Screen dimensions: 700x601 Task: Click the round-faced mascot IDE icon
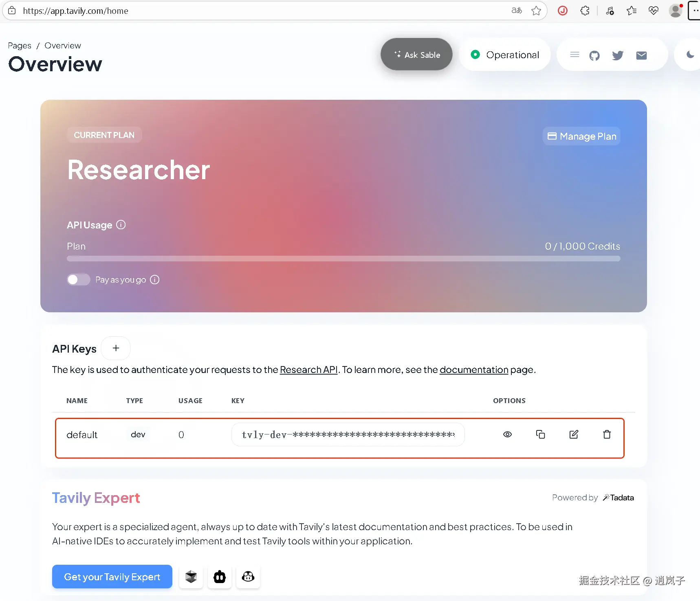tap(248, 577)
